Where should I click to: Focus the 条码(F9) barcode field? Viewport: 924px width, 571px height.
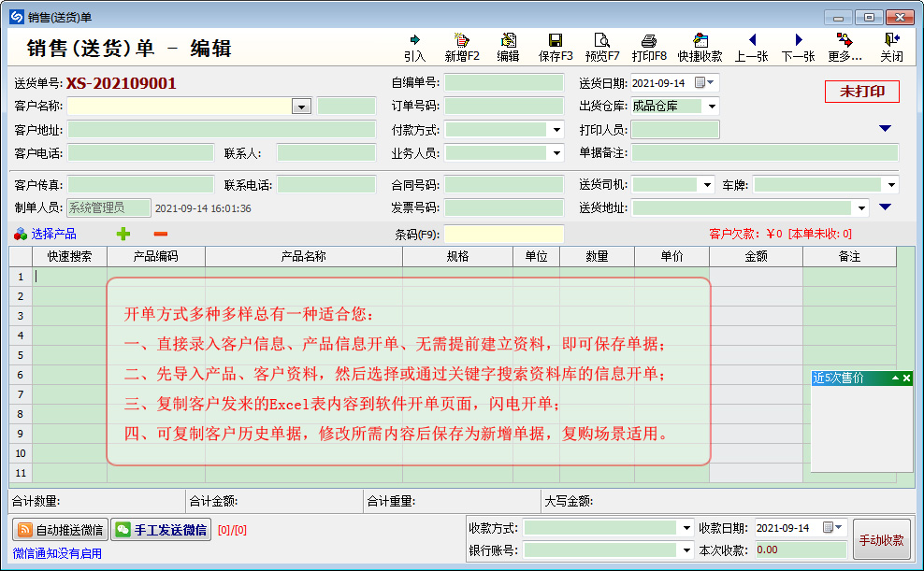click(504, 235)
